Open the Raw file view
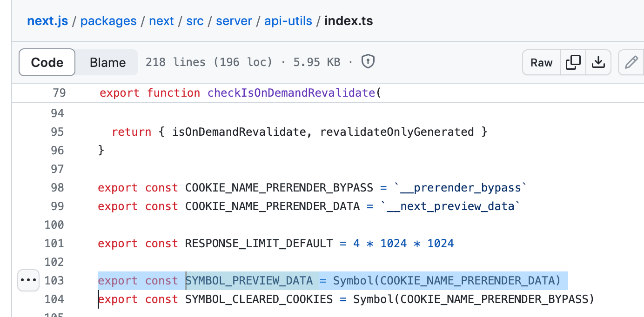Viewport: 644px width, 317px height. 542,62
